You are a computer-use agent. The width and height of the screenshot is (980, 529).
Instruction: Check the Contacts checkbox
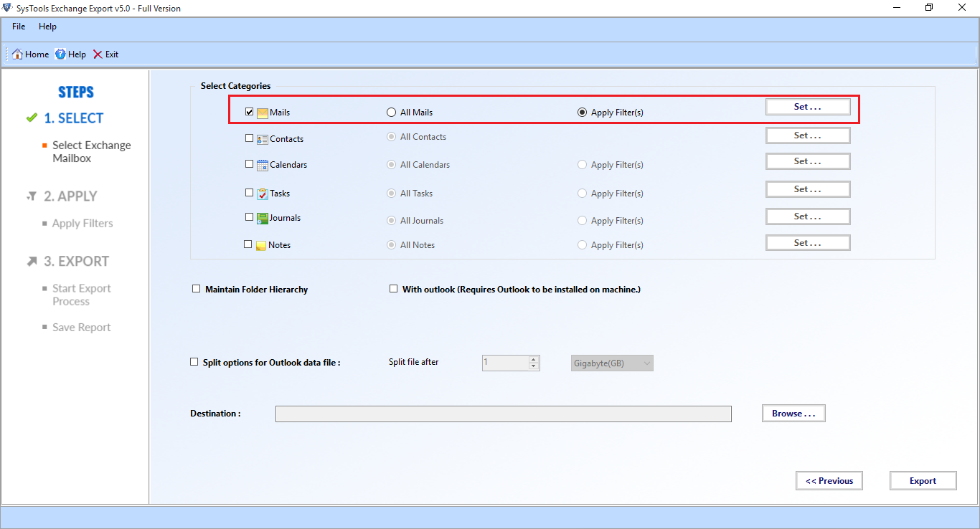pos(250,138)
